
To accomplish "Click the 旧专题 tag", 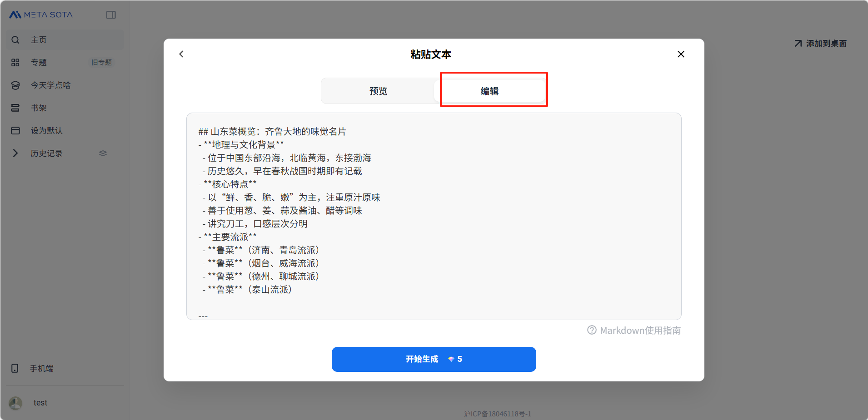I will click(101, 63).
